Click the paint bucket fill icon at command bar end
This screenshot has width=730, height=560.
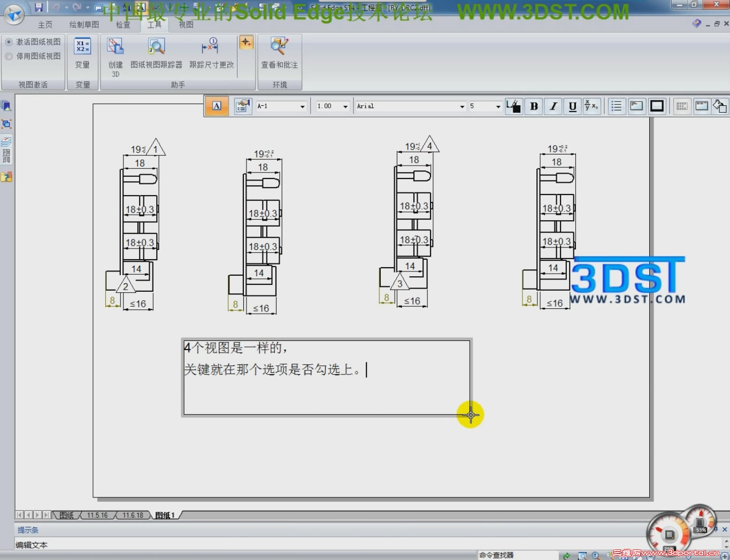pos(719,106)
